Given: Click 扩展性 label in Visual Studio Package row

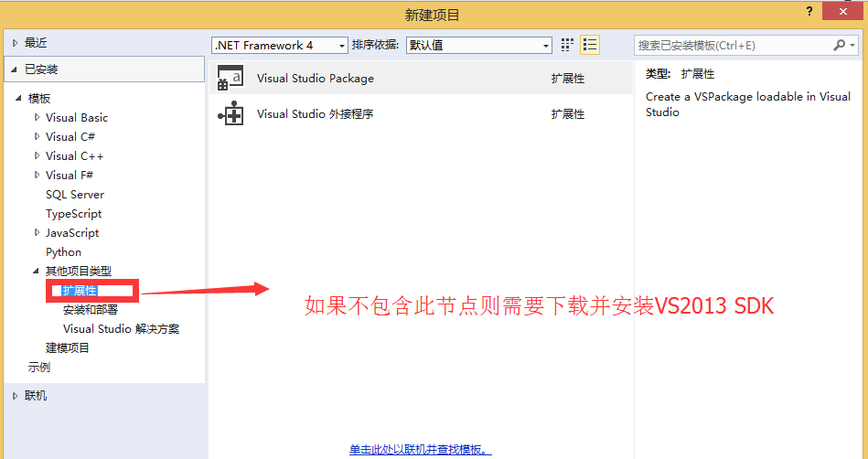Looking at the screenshot, I should 568,79.
